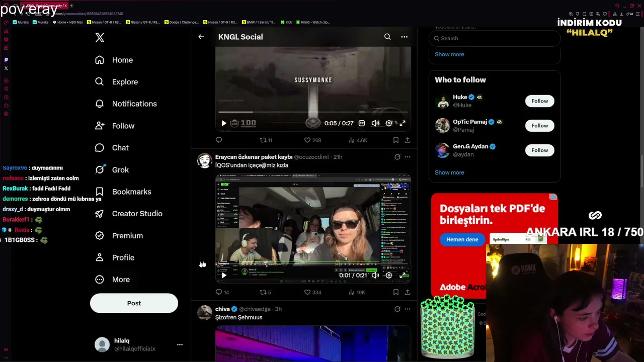Open Grok in the sidebar

112,170
